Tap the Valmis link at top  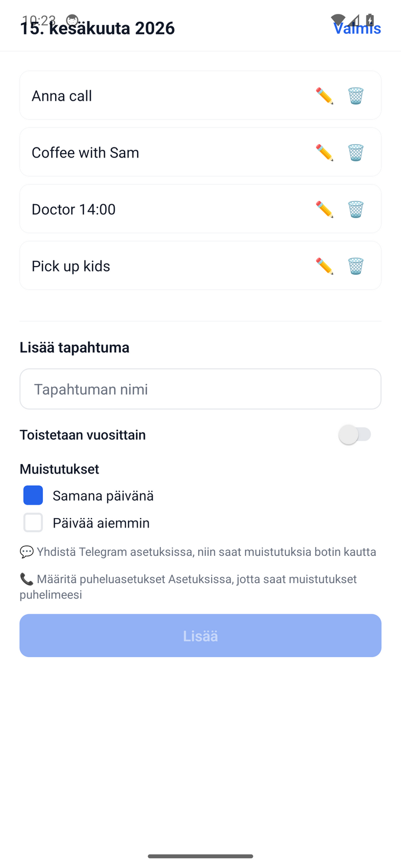[x=357, y=28]
